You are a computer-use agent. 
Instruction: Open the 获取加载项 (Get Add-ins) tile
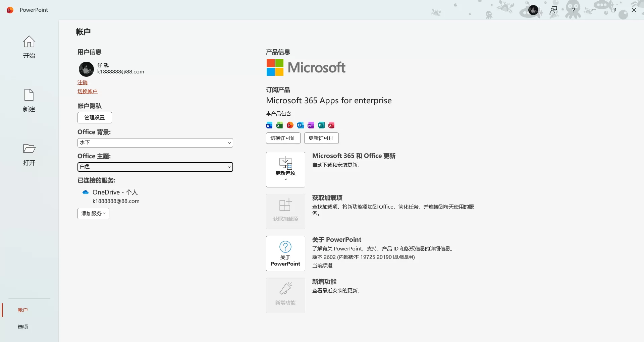click(285, 211)
